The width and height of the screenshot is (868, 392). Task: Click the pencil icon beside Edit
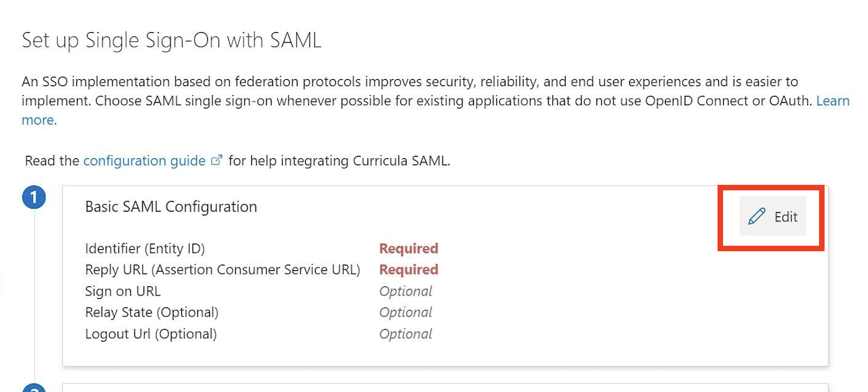coord(756,217)
